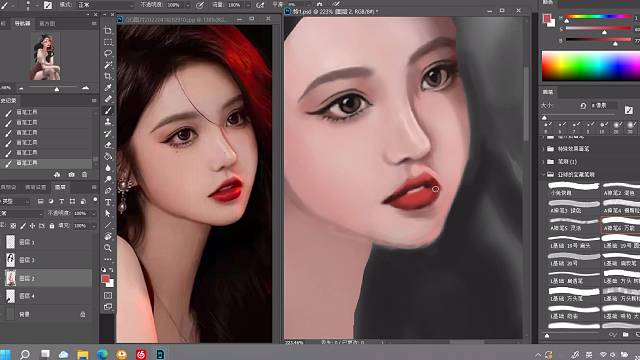Select the Type tool in toolbar
Viewport: 640px width, 360px height.
pos(108,202)
